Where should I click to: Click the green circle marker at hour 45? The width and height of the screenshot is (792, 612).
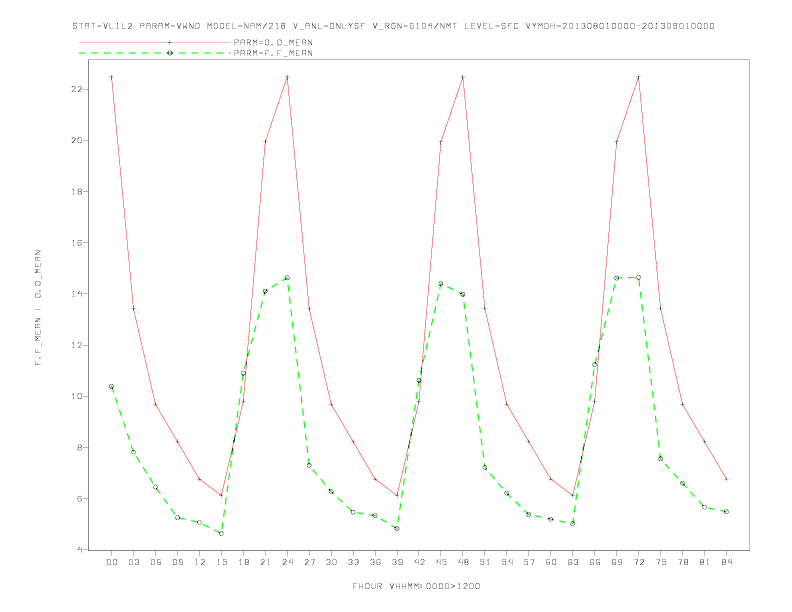441,284
